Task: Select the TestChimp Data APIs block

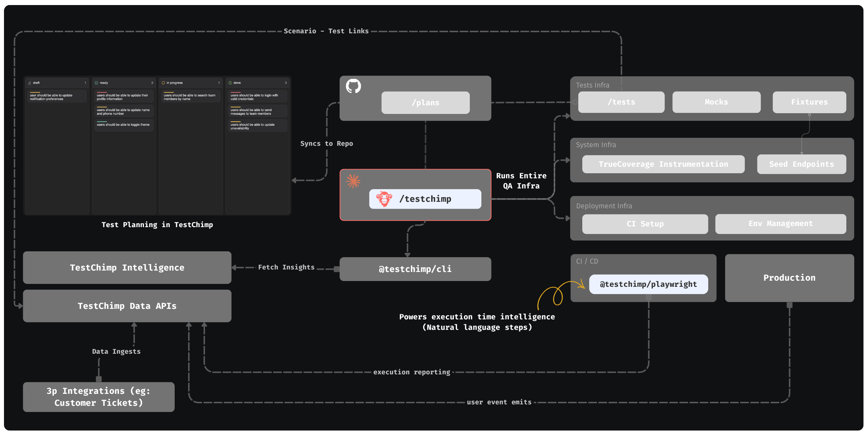Action: (x=127, y=306)
